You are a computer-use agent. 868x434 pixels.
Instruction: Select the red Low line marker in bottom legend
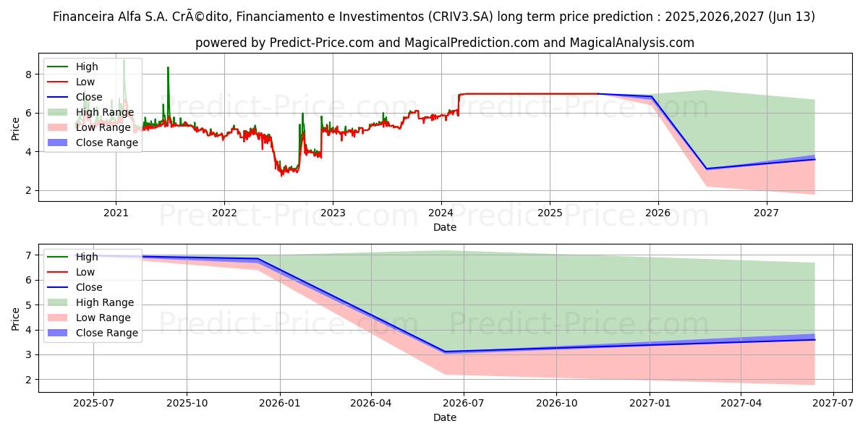[x=58, y=272]
